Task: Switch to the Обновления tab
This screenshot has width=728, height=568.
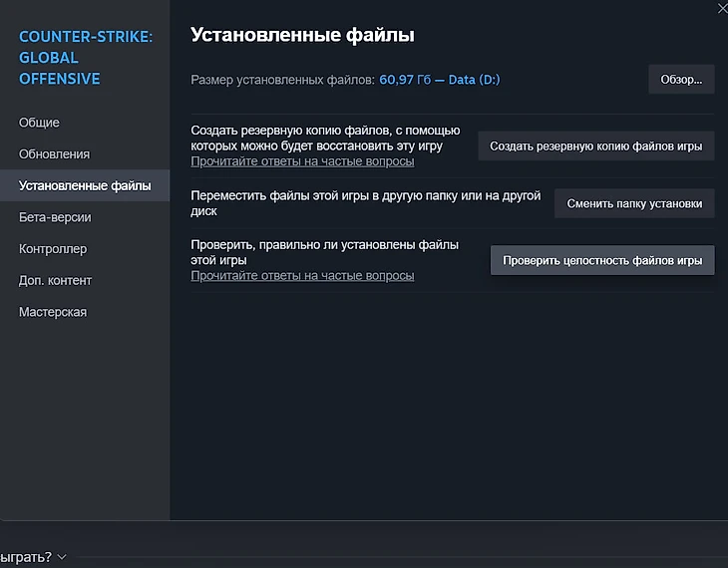Action: (54, 154)
